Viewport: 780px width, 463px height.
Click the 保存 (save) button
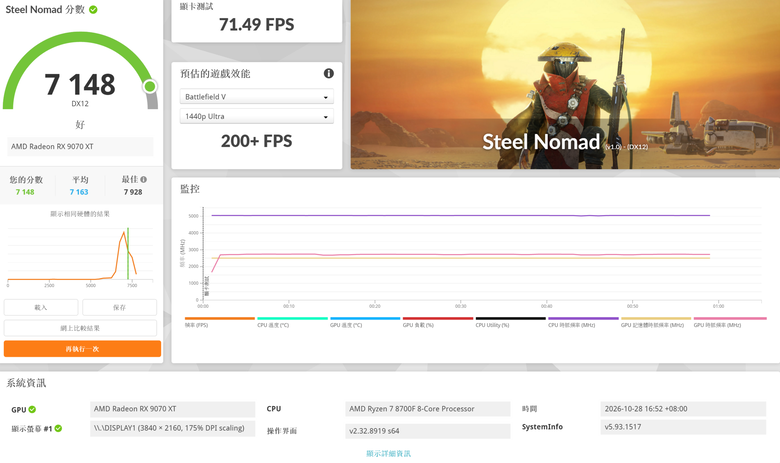119,307
